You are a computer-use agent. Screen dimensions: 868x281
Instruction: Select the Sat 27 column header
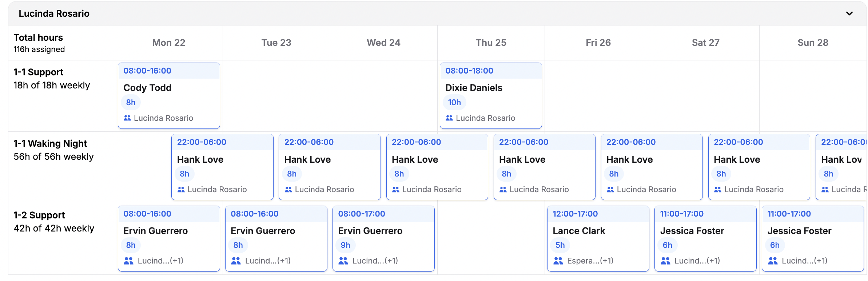705,43
